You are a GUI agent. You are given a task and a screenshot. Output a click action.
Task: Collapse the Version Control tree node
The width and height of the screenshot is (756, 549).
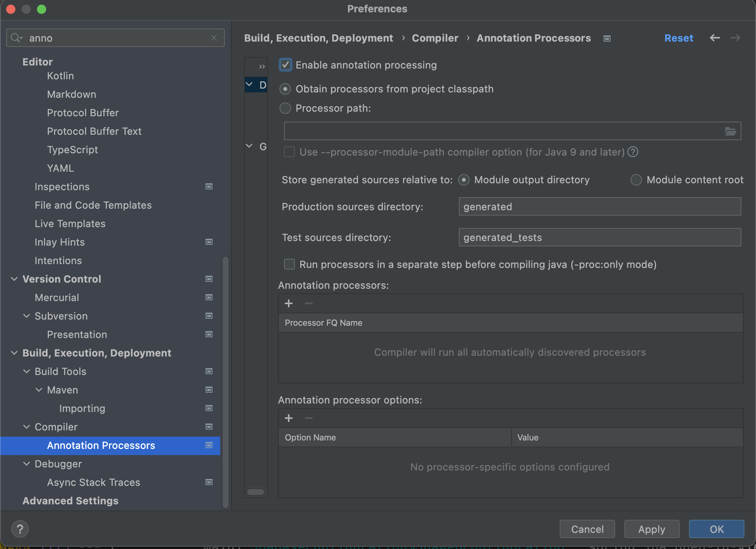[x=14, y=279]
